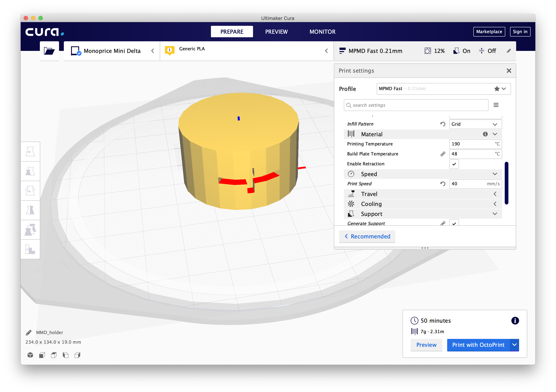
Task: Toggle the Enable Retraction checkbox
Action: 454,164
